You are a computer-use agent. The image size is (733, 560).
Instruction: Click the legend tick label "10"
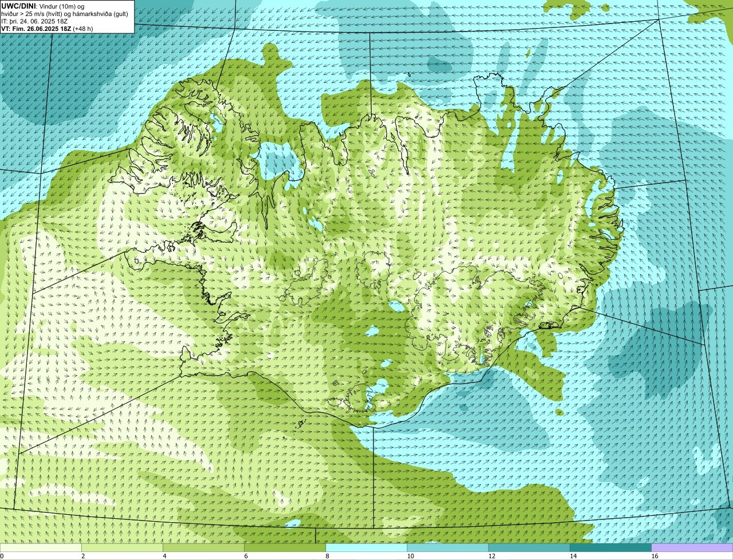(410, 556)
